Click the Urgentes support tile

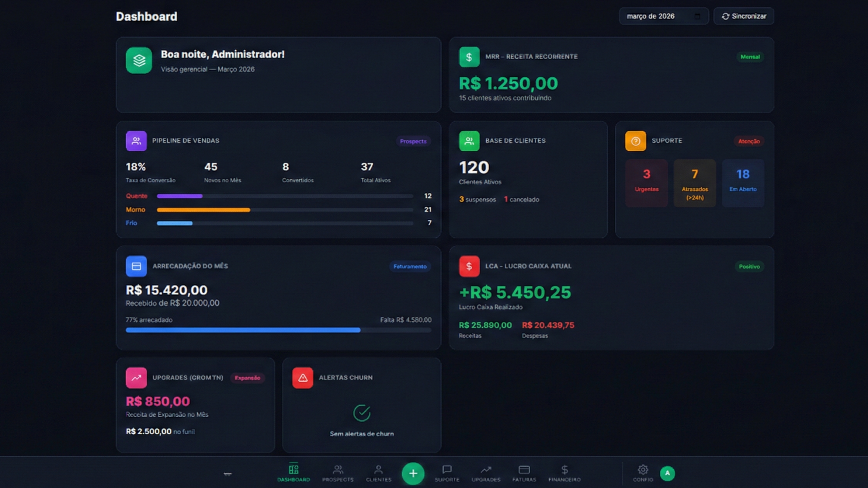pos(646,182)
